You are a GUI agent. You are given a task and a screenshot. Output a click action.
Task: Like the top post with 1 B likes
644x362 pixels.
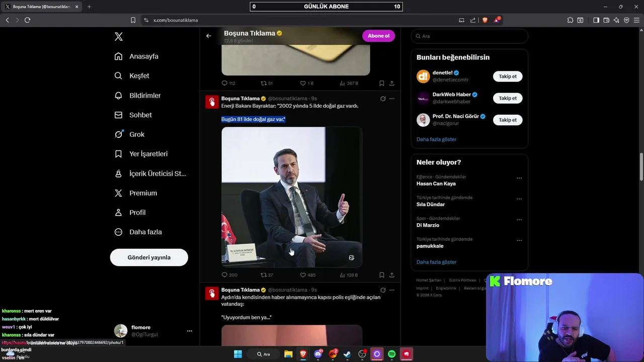[307, 83]
